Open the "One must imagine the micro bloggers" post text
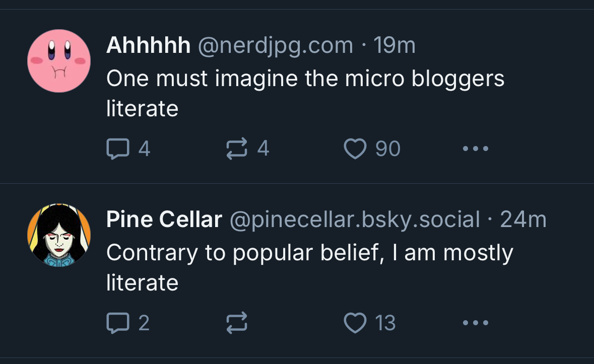The height and width of the screenshot is (364, 594). click(x=305, y=79)
